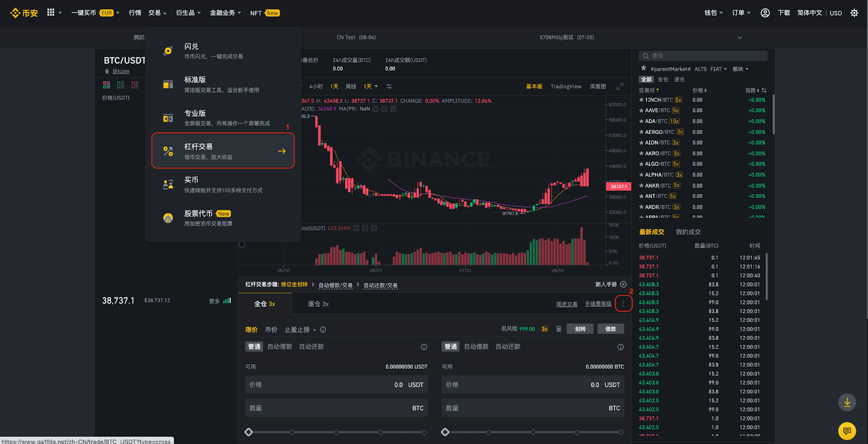
Task: Open the yellow chat support button
Action: [x=847, y=431]
